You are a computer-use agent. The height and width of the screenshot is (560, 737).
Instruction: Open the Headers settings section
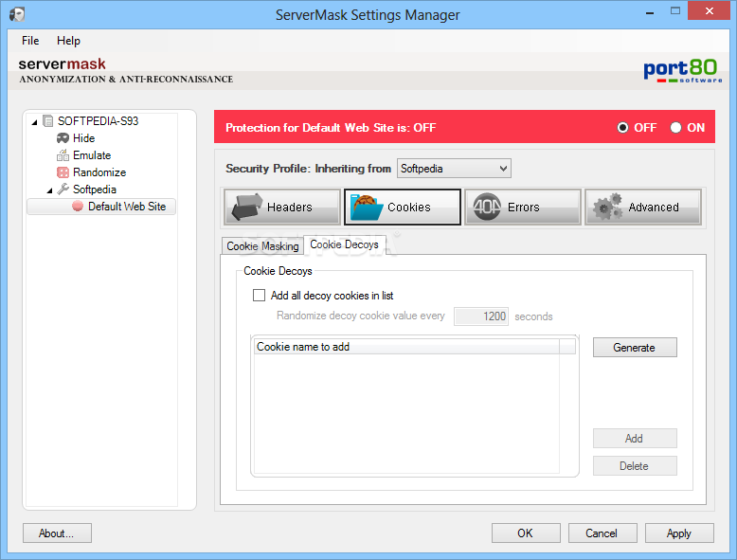tap(282, 207)
